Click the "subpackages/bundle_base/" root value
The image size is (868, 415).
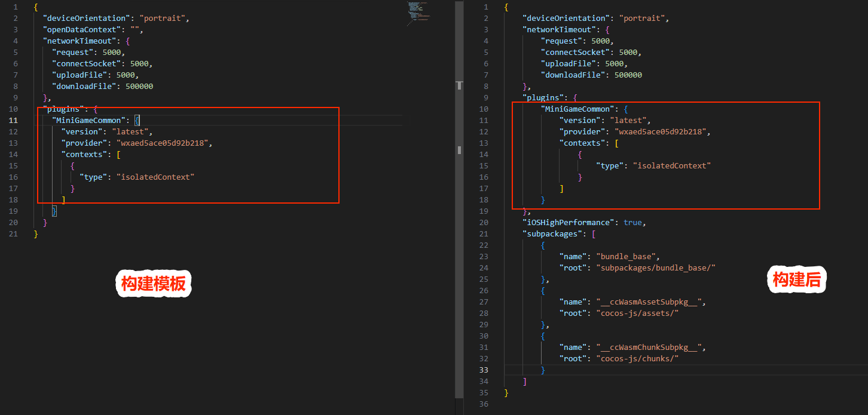(x=656, y=268)
